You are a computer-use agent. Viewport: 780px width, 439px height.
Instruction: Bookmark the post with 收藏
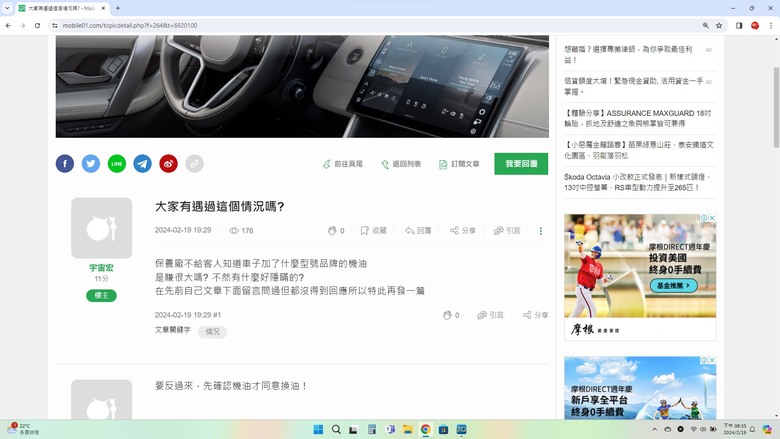click(x=374, y=231)
